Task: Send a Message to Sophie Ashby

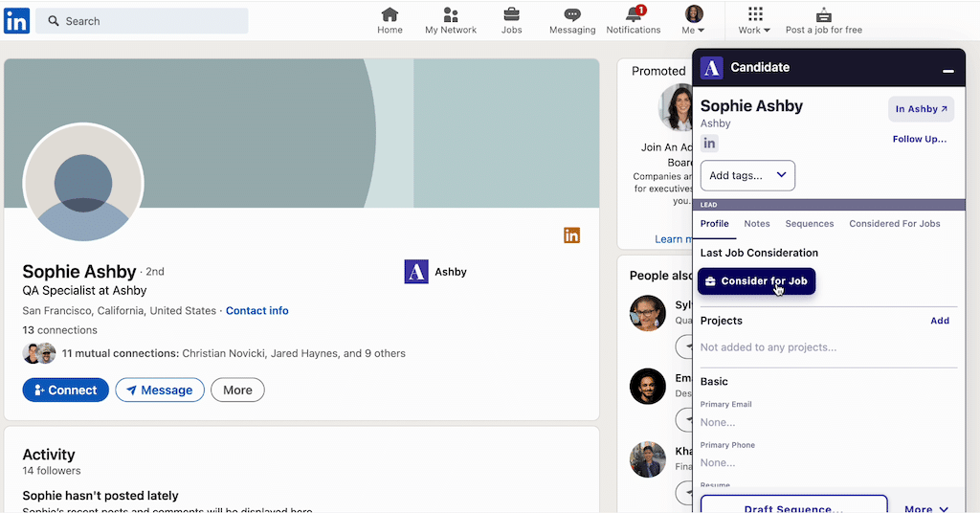Action: coord(160,390)
